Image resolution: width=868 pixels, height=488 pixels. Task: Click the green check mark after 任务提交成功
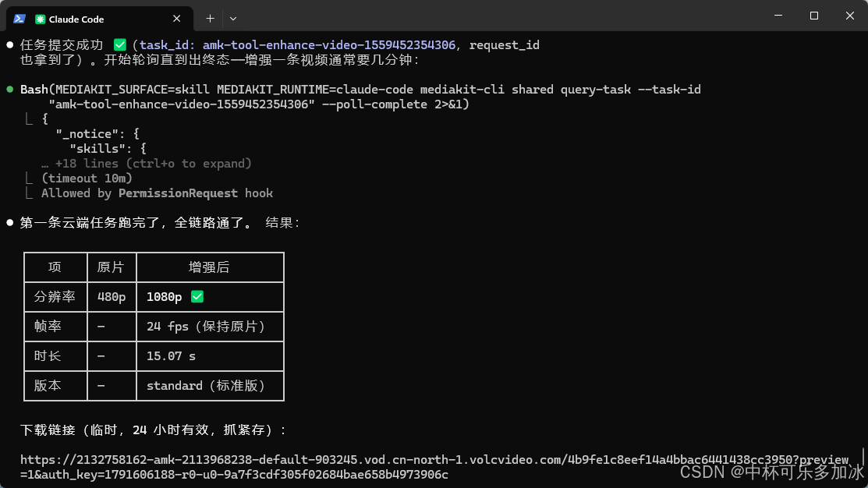[x=119, y=44]
